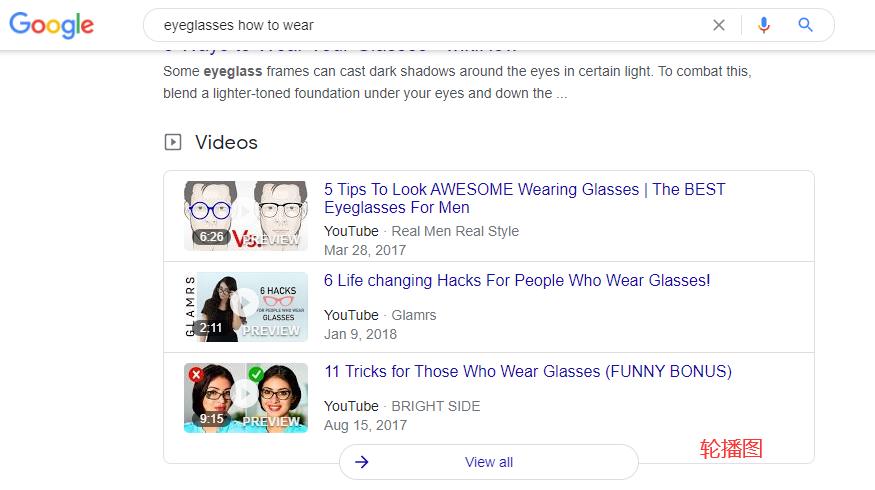The image size is (875, 490).
Task: Open "11 Tricks for Those Who Wear Glasses" link
Action: [x=527, y=372]
